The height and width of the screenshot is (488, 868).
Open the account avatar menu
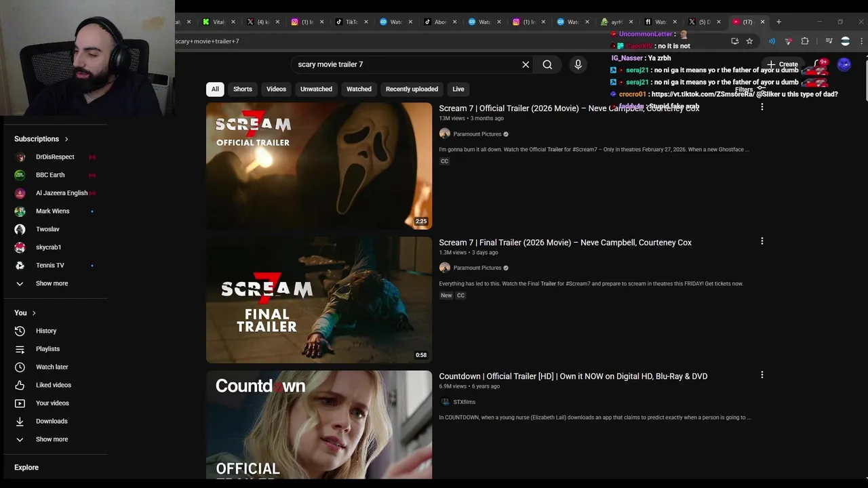pyautogui.click(x=844, y=64)
